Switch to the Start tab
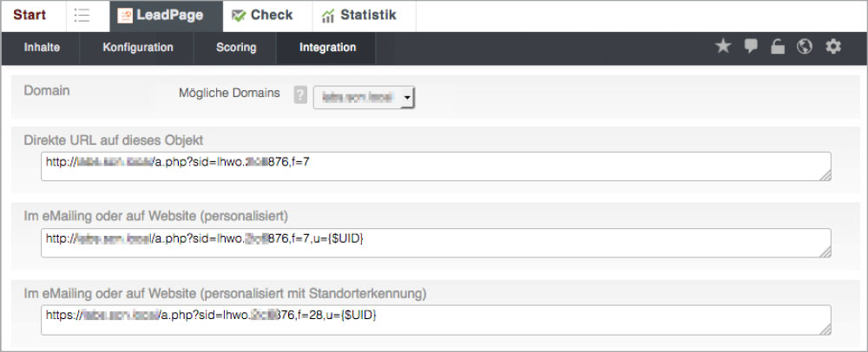This screenshot has height=352, width=868. 30,16
